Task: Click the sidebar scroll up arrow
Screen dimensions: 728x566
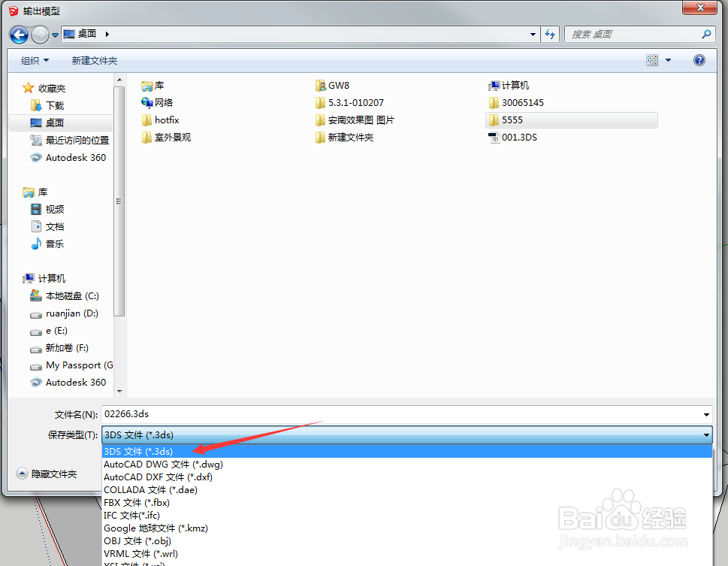Action: [119, 80]
